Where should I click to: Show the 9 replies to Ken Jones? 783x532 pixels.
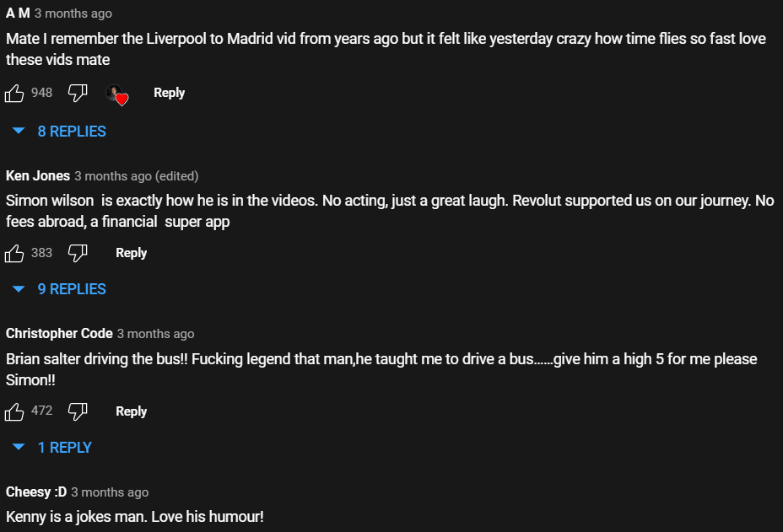pyautogui.click(x=60, y=289)
